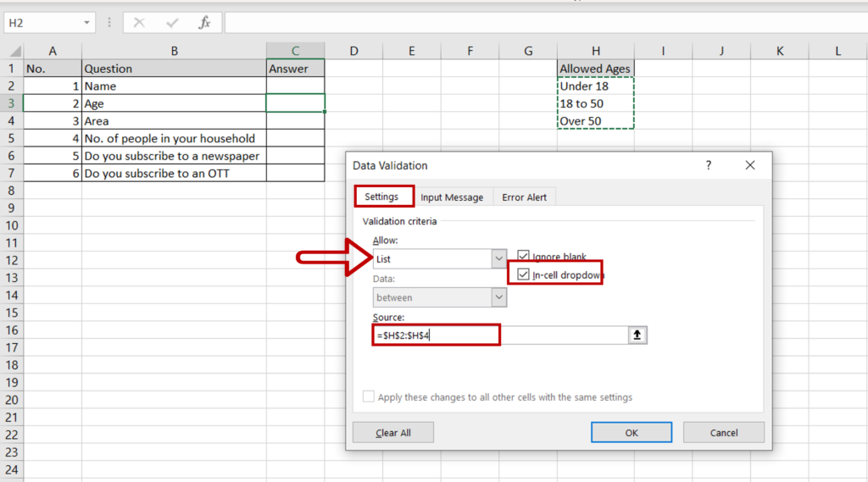Click the formula bar input area
868x482 pixels.
click(x=542, y=23)
